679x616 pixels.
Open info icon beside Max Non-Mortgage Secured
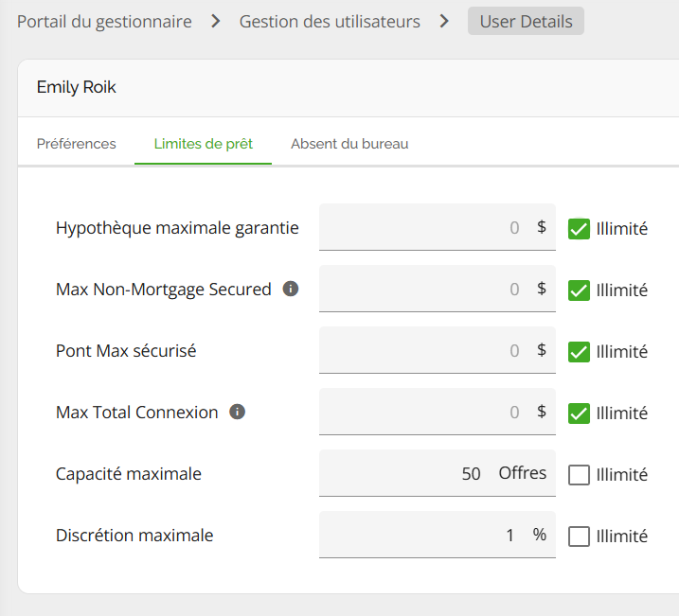tap(291, 289)
